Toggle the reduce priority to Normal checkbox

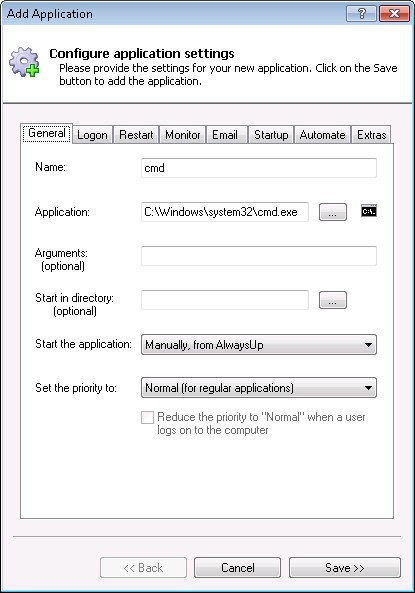click(x=147, y=418)
